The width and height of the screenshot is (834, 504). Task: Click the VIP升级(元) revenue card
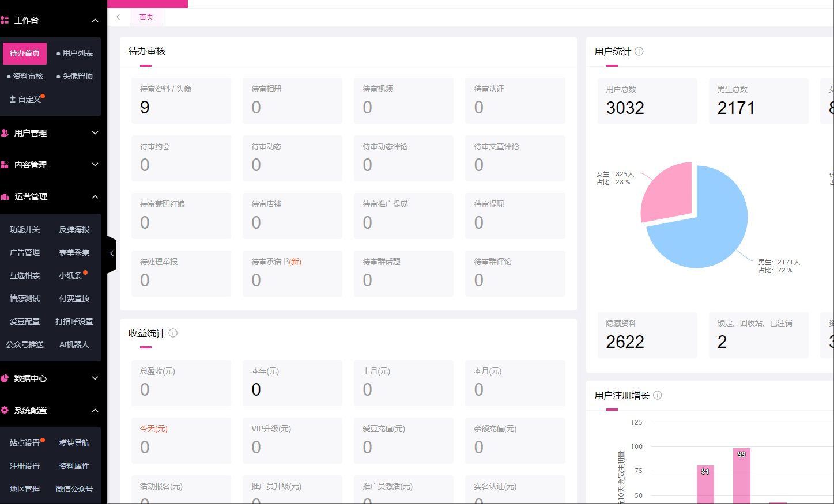coord(292,441)
